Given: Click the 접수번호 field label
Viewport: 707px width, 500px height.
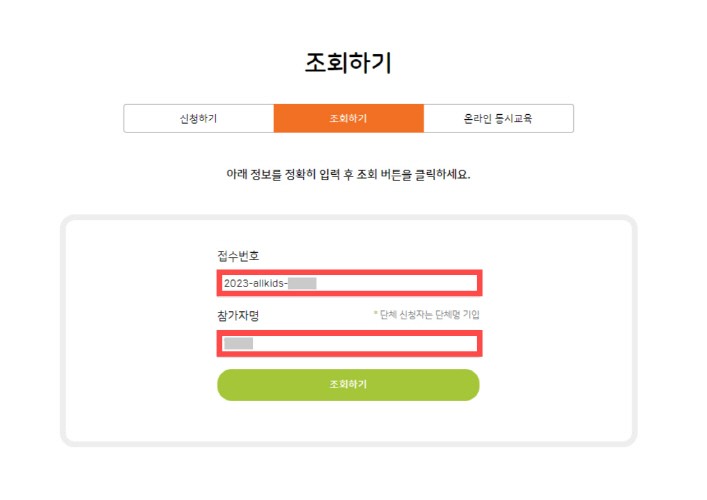Looking at the screenshot, I should click(238, 256).
